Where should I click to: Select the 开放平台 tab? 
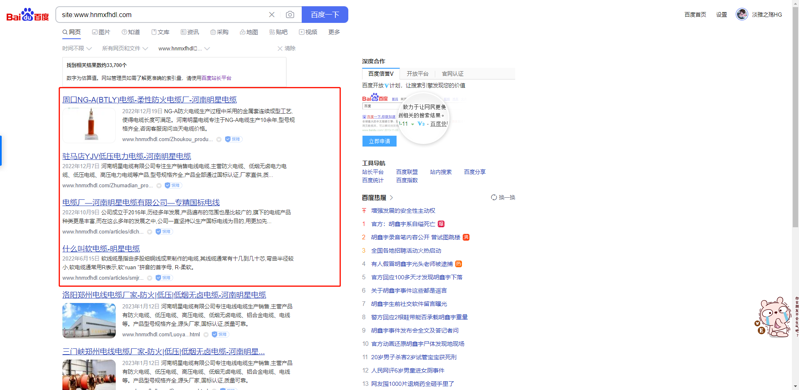tap(418, 74)
